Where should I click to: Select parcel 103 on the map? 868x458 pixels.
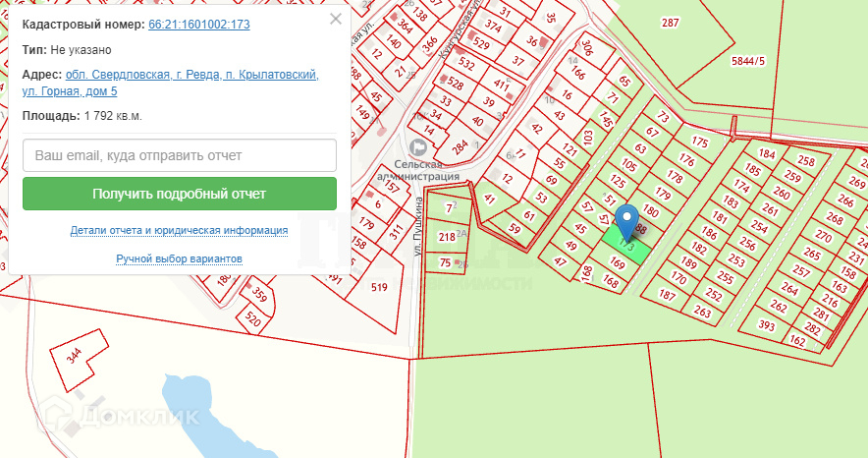pos(587,137)
